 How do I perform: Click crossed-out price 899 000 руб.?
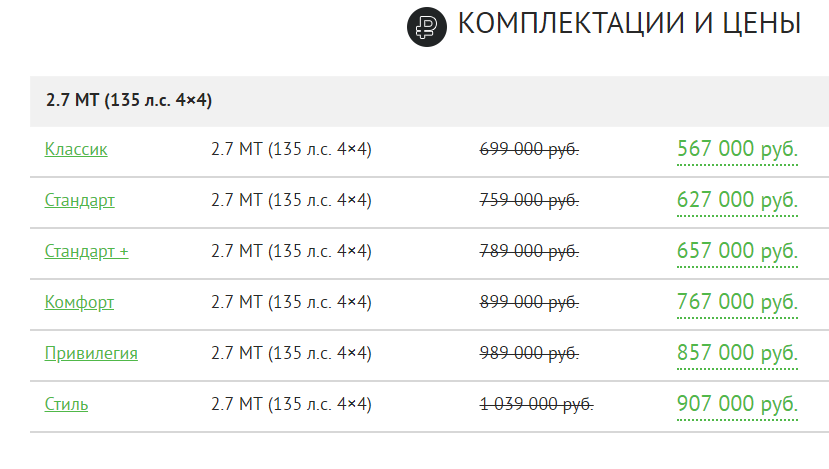(529, 302)
